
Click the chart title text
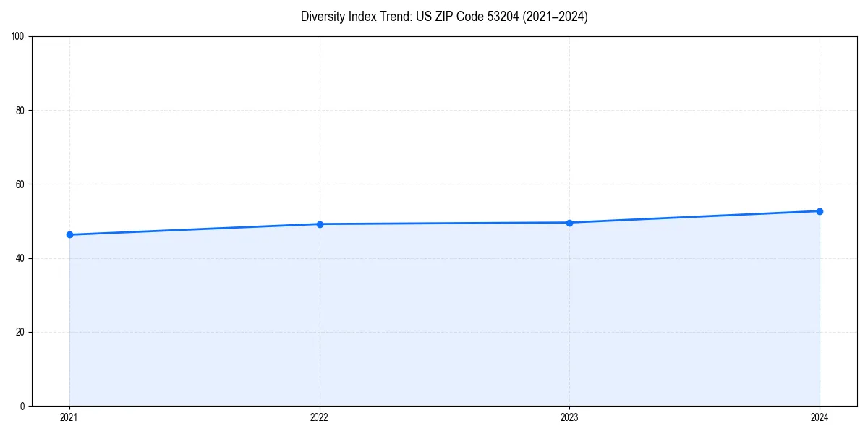[x=444, y=17]
